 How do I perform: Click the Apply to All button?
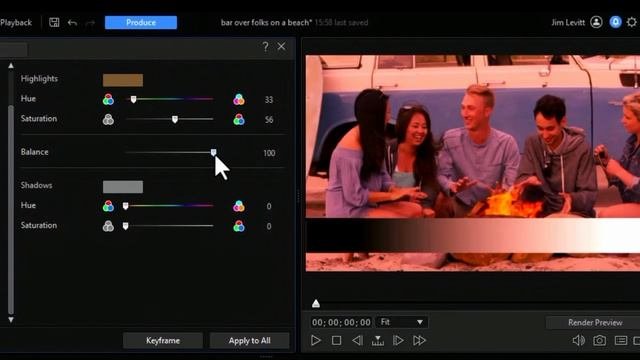pos(249,340)
